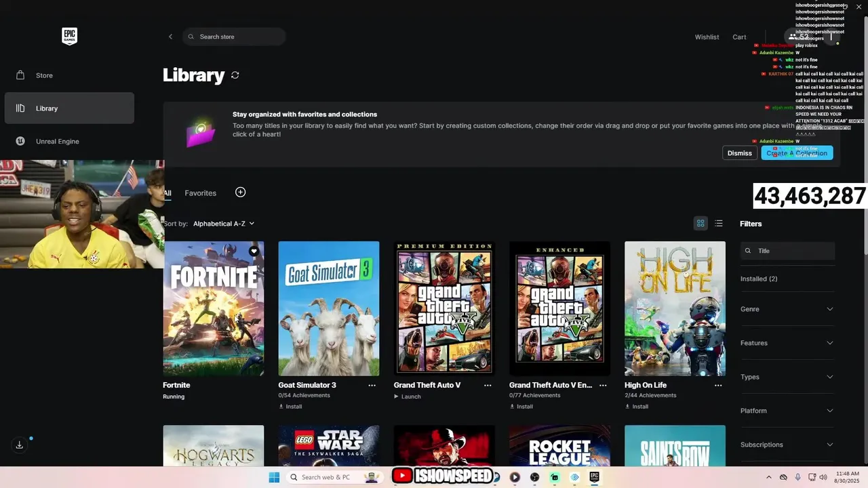Click the Title filter field
This screenshot has width=868, height=488.
(x=787, y=251)
